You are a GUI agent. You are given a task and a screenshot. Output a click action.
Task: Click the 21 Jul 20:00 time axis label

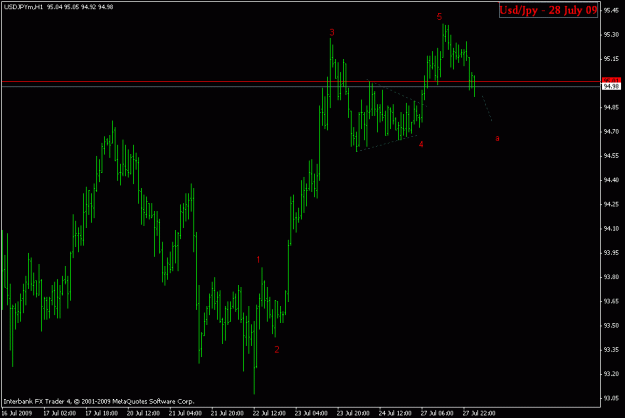[227, 413]
